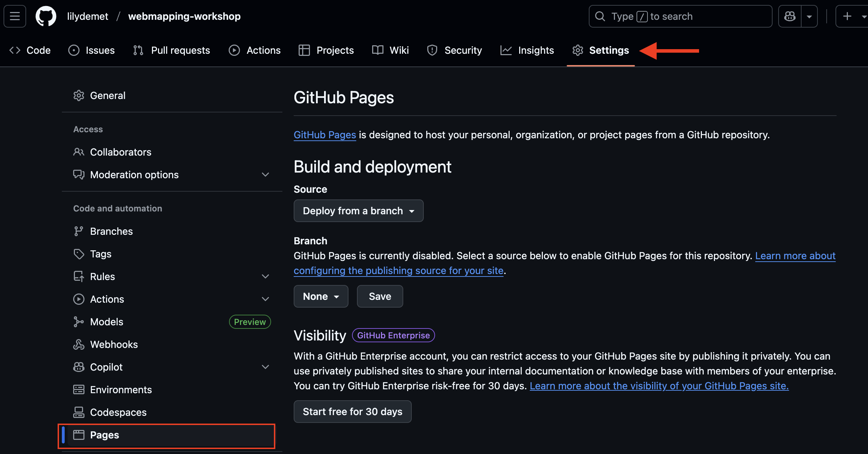
Task: Open the None branch selector dropdown
Action: tap(321, 296)
